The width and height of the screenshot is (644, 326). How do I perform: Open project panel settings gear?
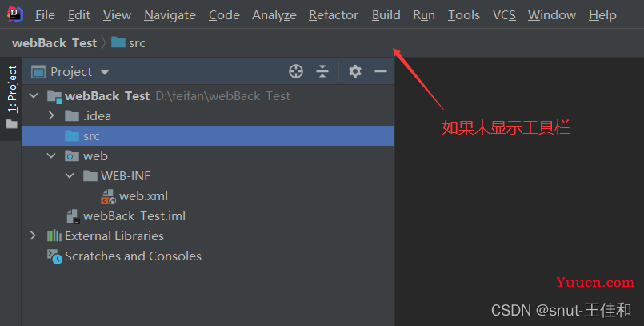355,71
